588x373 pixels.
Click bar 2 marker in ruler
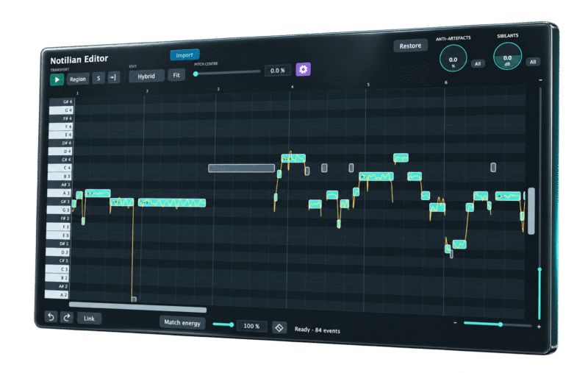coord(147,91)
